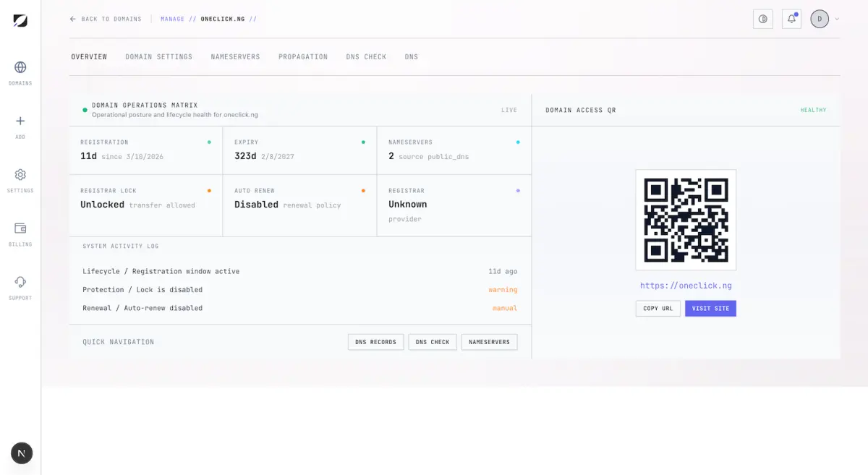Click the orange status dot on Registrar Lock

pyautogui.click(x=209, y=191)
